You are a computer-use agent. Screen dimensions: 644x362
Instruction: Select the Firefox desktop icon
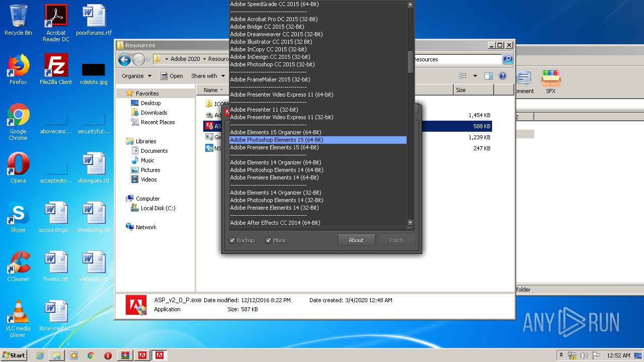(x=18, y=69)
